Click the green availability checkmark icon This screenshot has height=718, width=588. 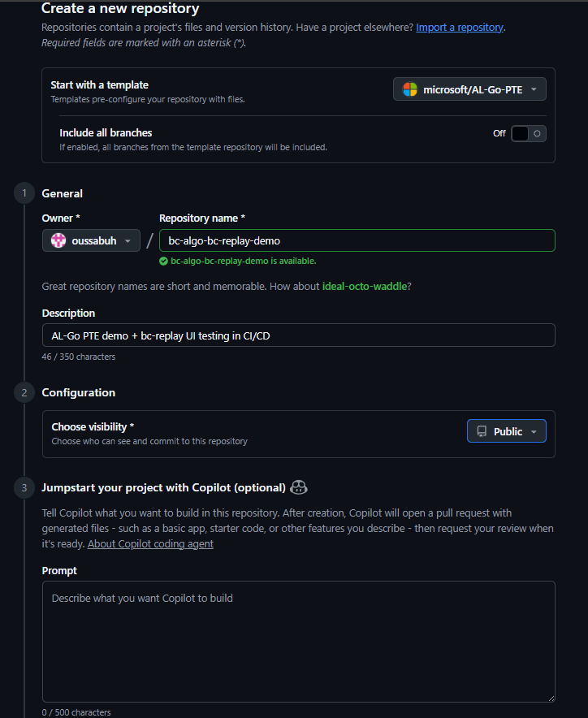click(x=163, y=262)
